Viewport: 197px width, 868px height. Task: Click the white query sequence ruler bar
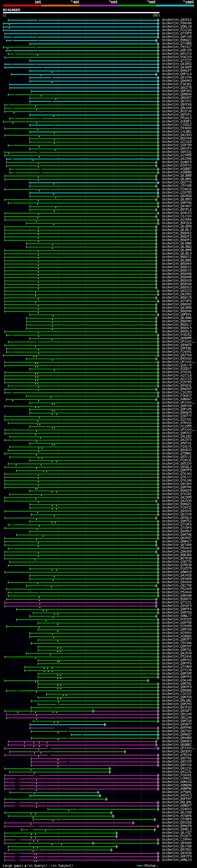tap(81, 12)
